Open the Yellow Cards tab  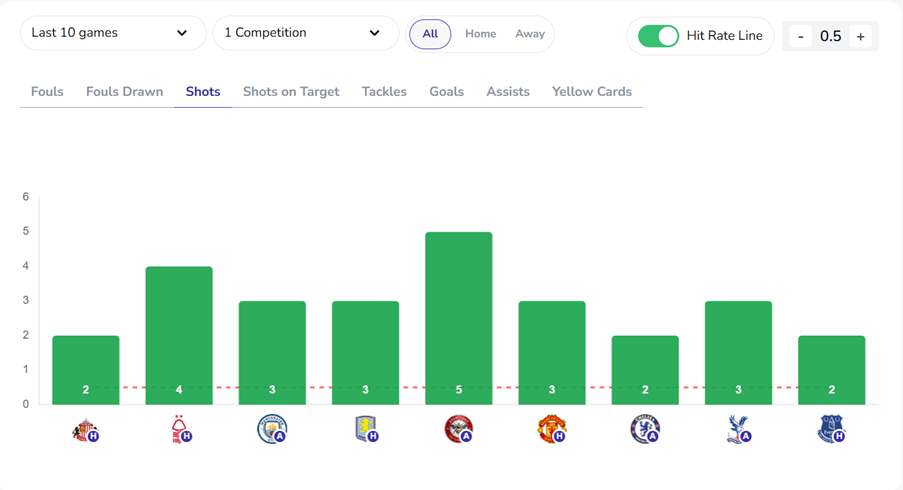[592, 91]
